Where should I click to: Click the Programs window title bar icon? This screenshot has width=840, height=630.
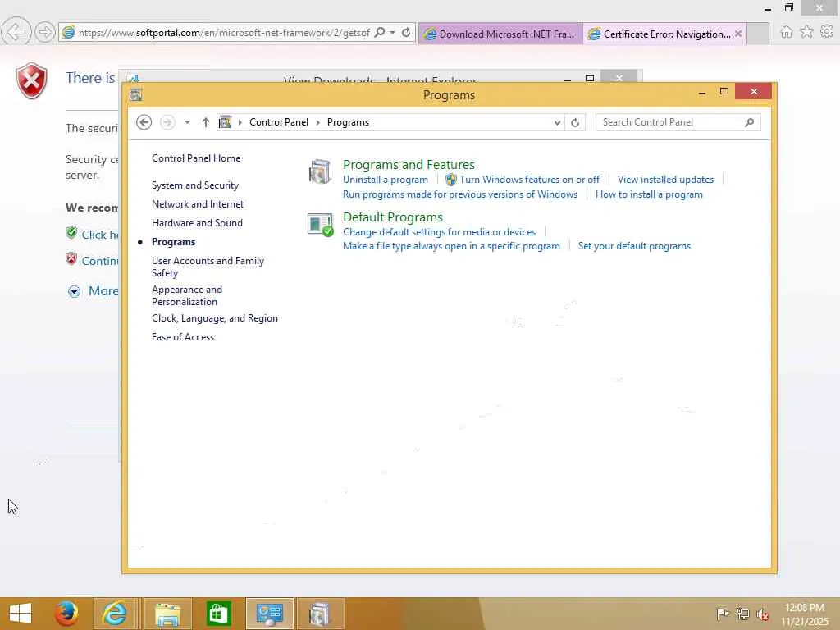point(136,95)
